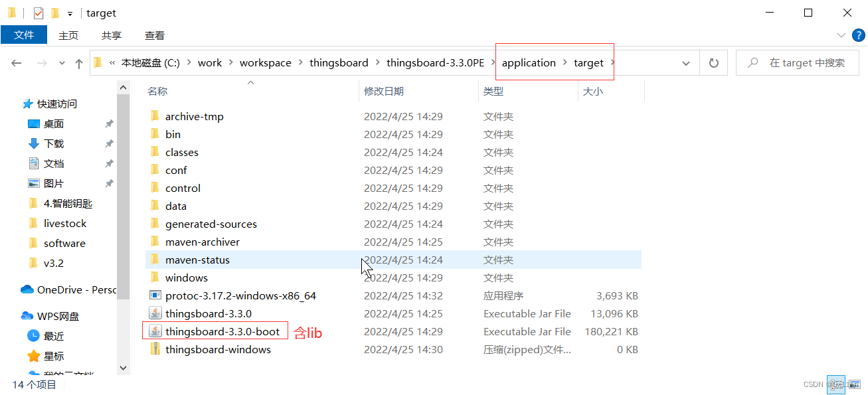Screen dimensions: 868x395
Task: Navigate to thingsboard-3.3.0PE in breadcrumb
Action: [436, 63]
